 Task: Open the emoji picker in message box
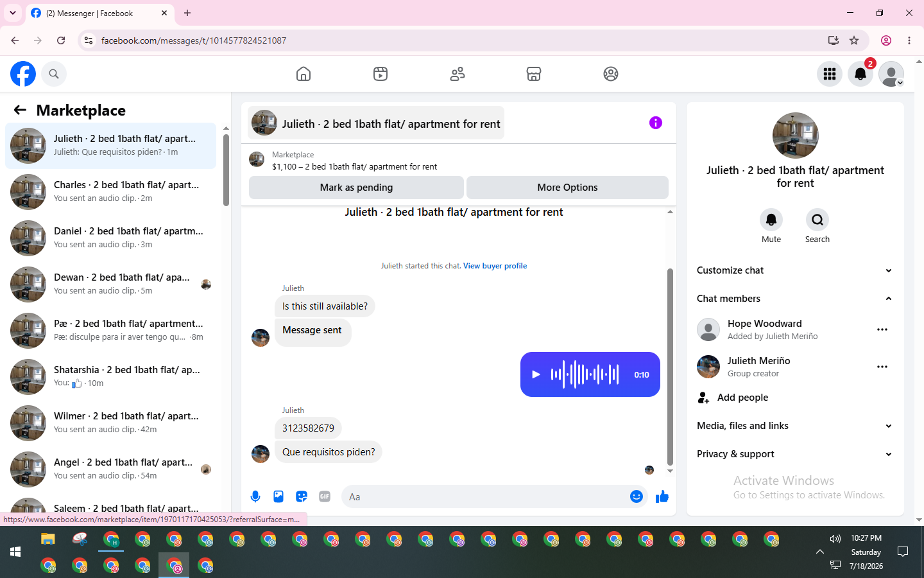tap(636, 496)
